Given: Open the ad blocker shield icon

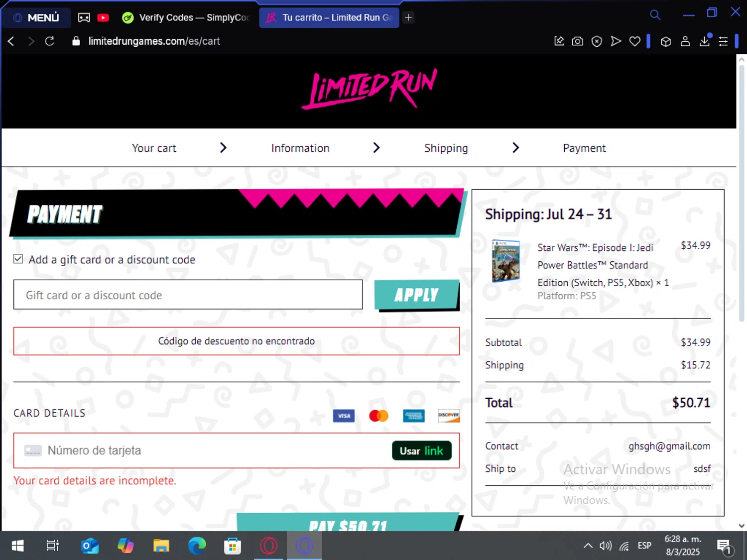Looking at the screenshot, I should [x=597, y=41].
